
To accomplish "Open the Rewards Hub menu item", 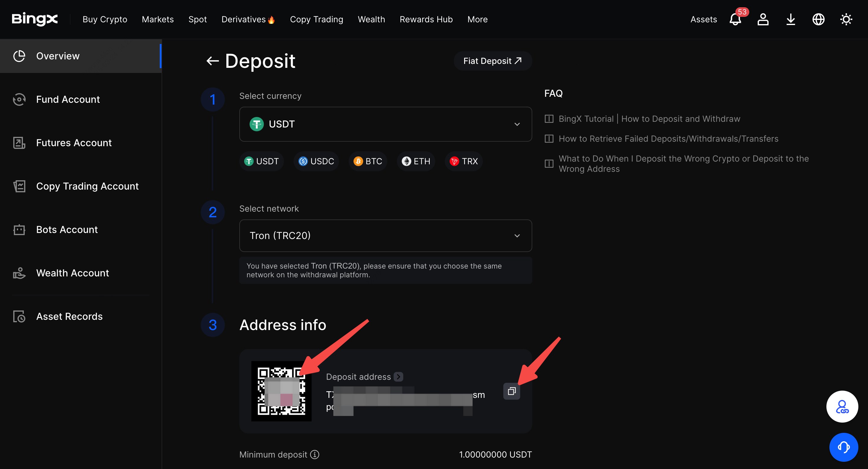I will point(426,19).
